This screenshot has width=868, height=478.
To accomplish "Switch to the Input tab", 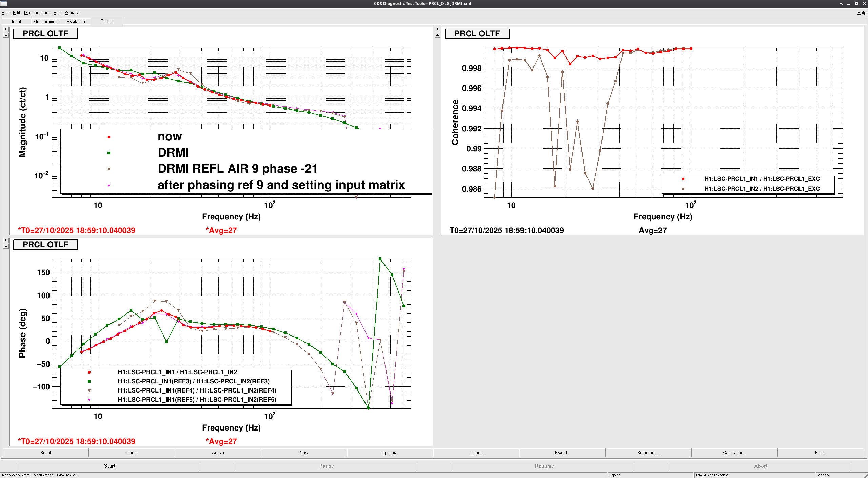I will pyautogui.click(x=16, y=21).
